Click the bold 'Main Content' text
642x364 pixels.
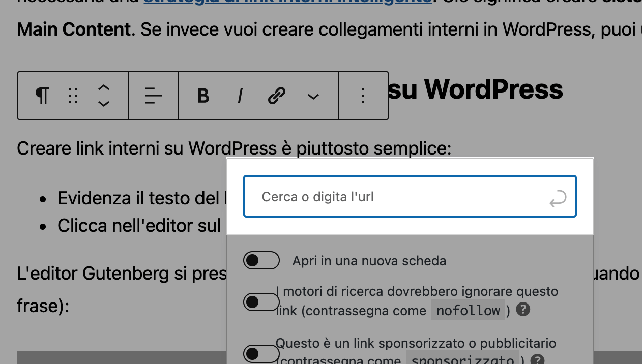[74, 29]
